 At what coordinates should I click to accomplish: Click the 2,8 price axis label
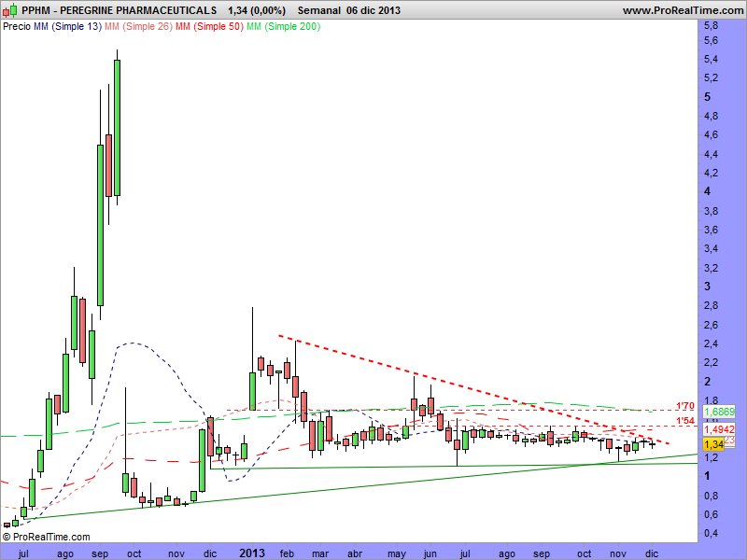coord(712,306)
